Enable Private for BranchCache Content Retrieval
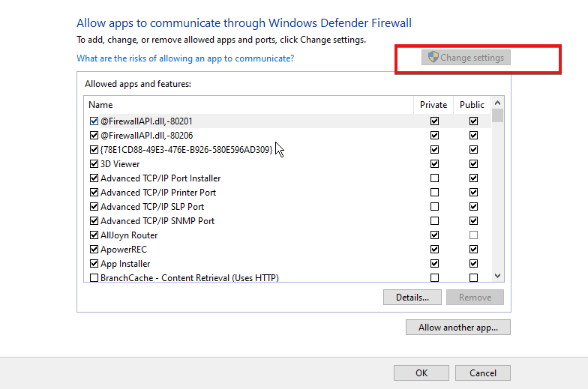Viewport: 588px width, 389px height. tap(434, 277)
